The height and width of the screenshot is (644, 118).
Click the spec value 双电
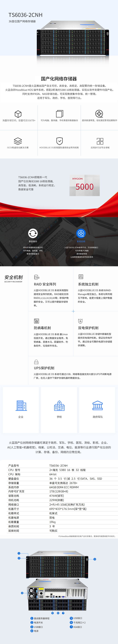pos(52,518)
